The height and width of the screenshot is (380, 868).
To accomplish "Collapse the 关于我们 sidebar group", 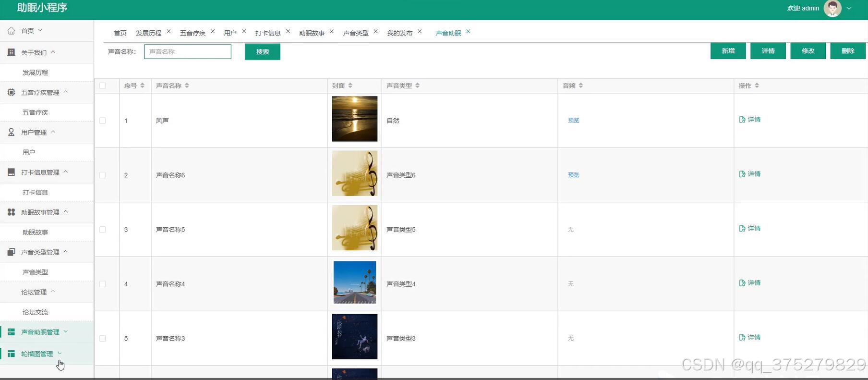I will (53, 52).
